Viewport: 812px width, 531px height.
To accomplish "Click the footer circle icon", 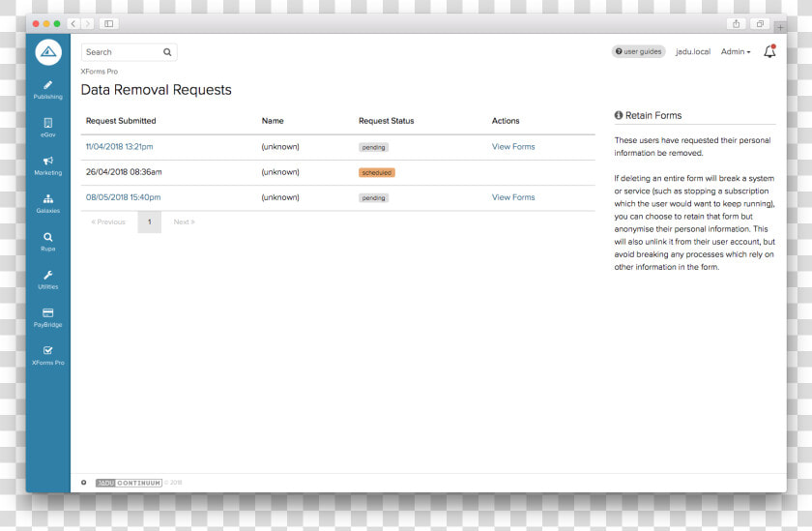I will (x=83, y=483).
